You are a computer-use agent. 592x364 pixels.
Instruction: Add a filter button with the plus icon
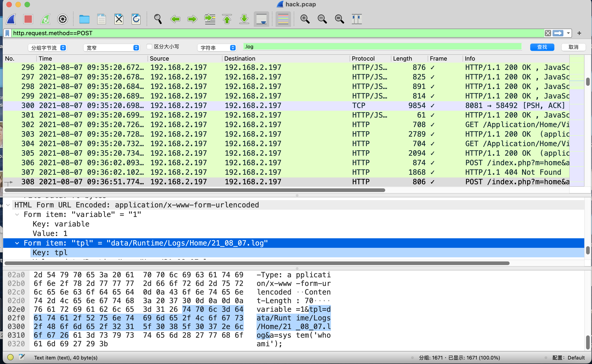[579, 33]
